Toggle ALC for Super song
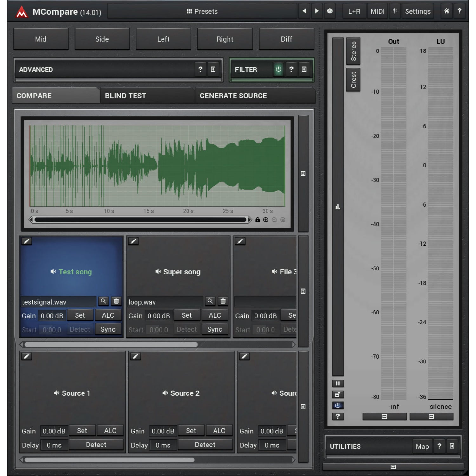The image size is (476, 476). click(x=215, y=315)
